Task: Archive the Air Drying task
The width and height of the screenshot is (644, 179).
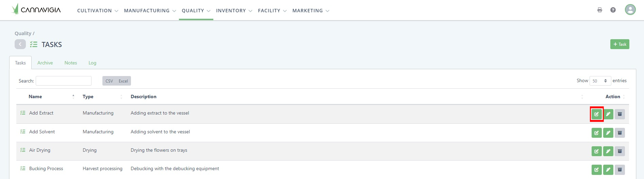Action: (x=620, y=151)
